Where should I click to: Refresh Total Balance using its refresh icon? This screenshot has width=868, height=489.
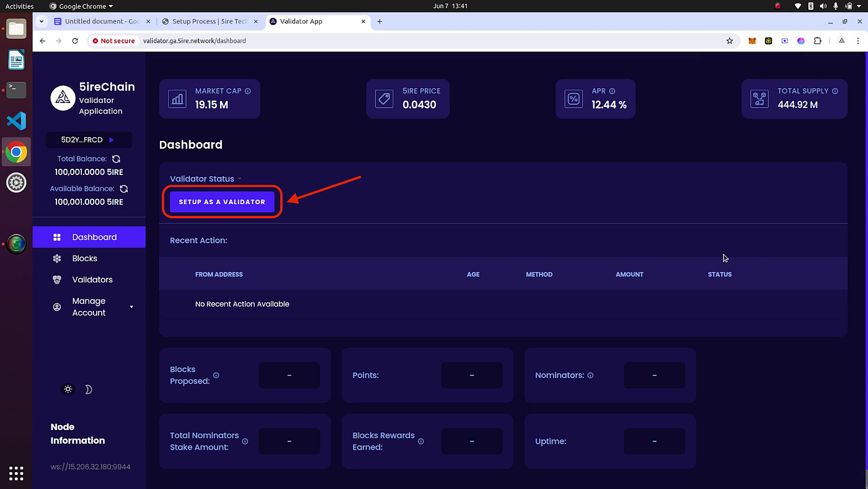click(117, 159)
